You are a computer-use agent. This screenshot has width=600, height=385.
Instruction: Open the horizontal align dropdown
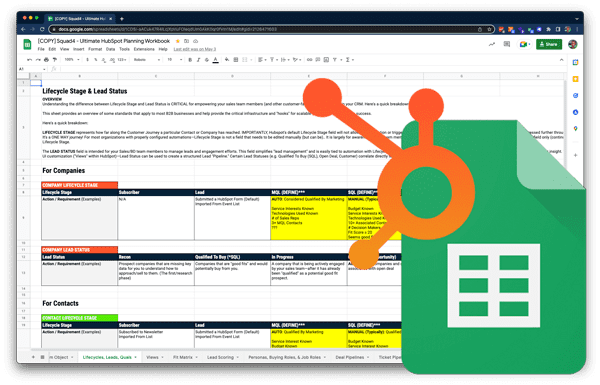(262, 60)
